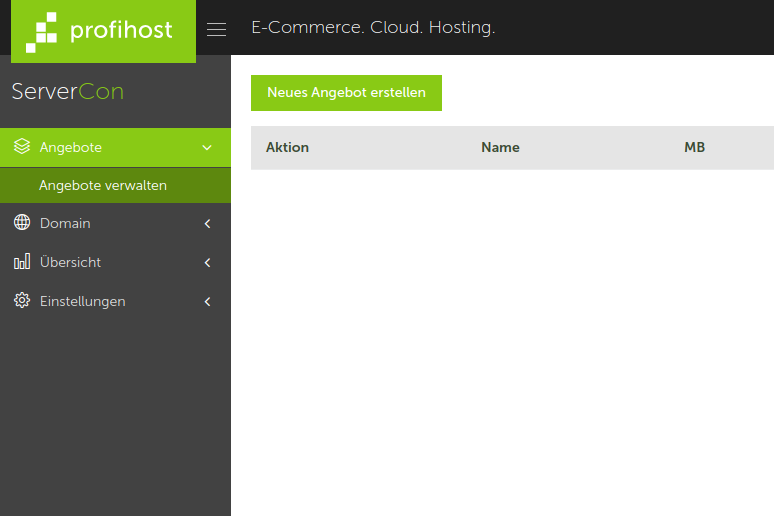Image resolution: width=774 pixels, height=516 pixels.
Task: Click the Angebote layers icon
Action: click(22, 147)
